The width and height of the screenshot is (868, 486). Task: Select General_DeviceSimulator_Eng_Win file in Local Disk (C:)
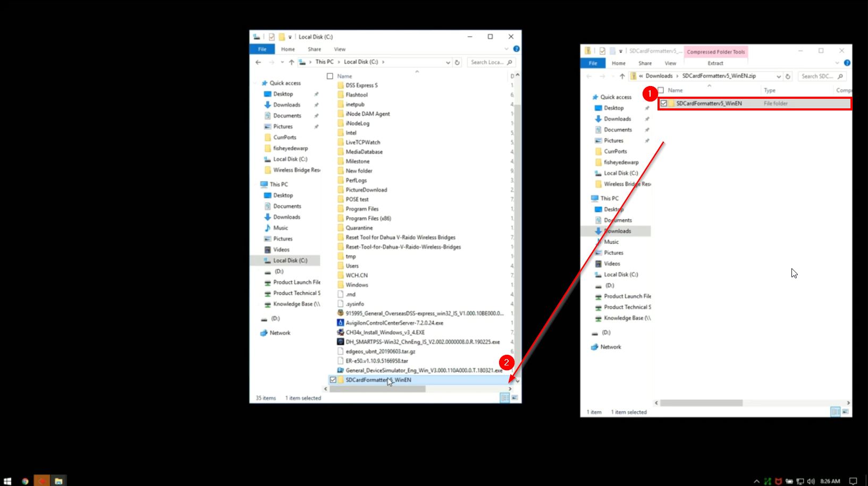[x=420, y=370]
